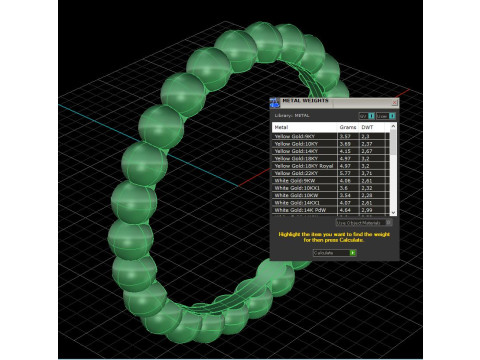Select the Yellow Gold:9KY row
Screen dimensions: 480x360
point(331,136)
